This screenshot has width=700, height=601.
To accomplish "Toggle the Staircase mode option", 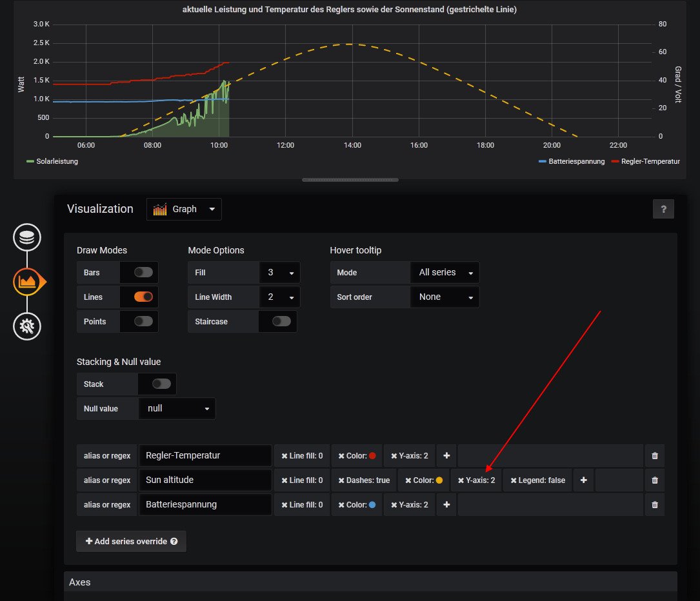I will pos(281,322).
